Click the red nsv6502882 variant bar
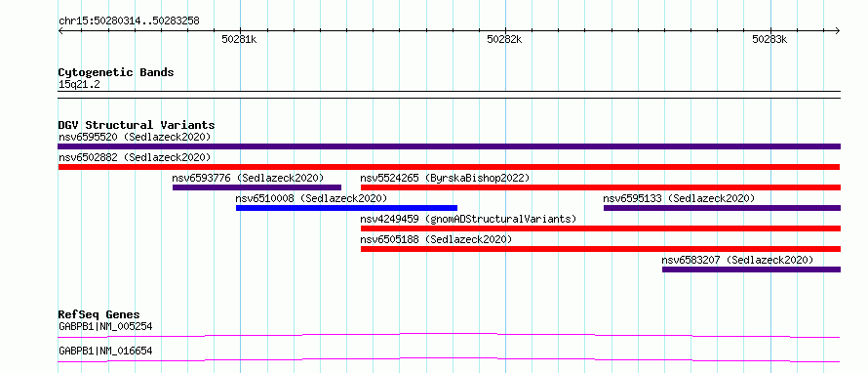The width and height of the screenshot is (868, 373). pos(449,167)
